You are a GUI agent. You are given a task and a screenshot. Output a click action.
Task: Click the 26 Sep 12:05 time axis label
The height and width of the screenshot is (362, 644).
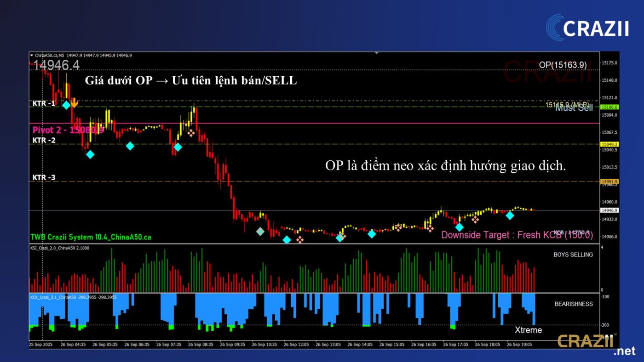(296, 344)
